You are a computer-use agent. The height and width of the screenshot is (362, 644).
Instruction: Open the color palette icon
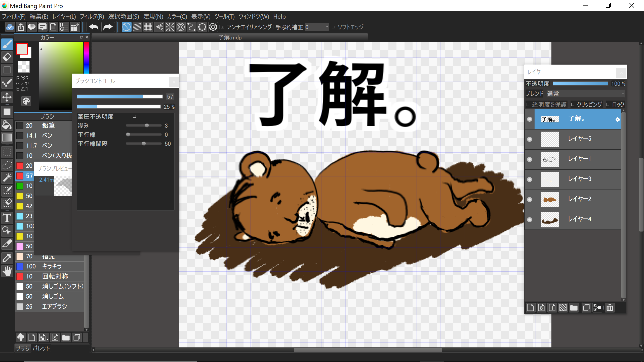26,101
